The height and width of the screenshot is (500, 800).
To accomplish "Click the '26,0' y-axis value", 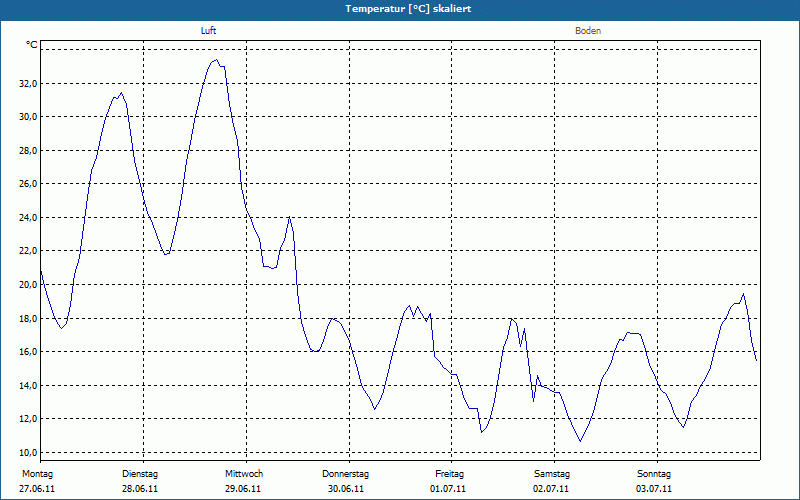I will click(x=28, y=184).
